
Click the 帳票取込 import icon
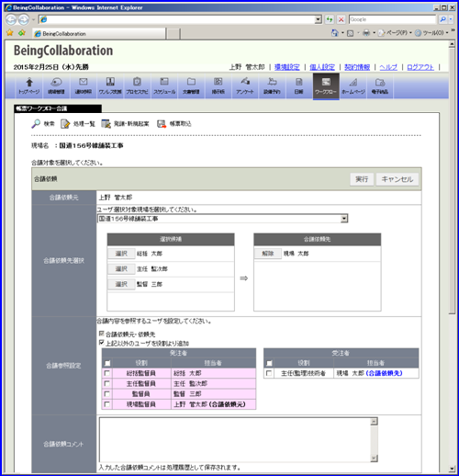pyautogui.click(x=162, y=124)
